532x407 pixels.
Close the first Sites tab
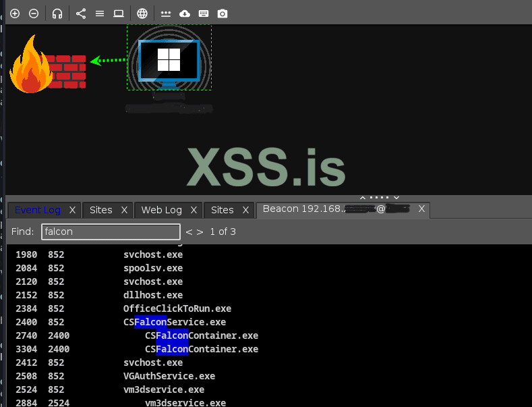(x=124, y=210)
